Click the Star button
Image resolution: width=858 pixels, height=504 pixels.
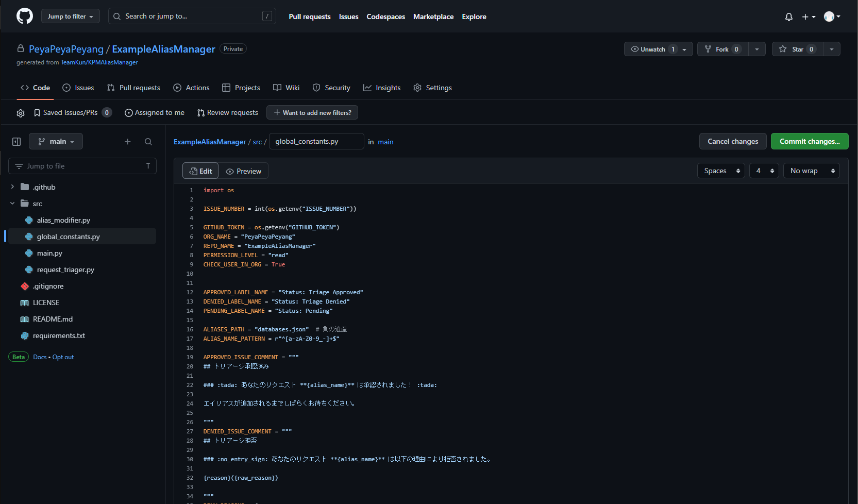pyautogui.click(x=797, y=49)
